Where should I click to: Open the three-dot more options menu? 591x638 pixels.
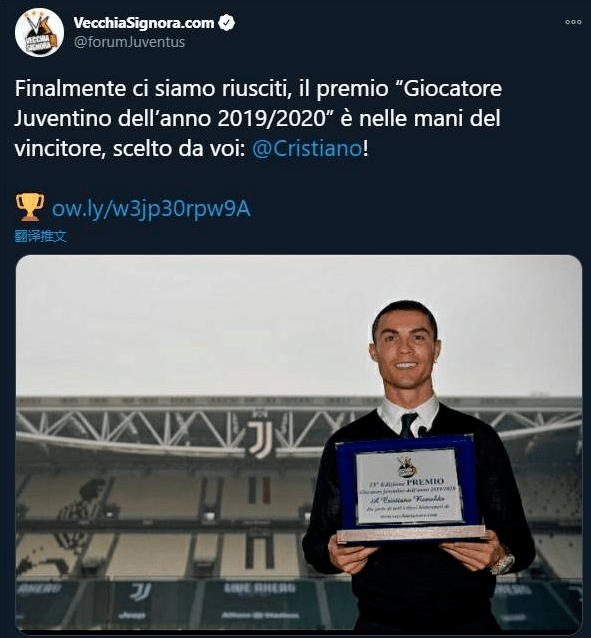pyautogui.click(x=573, y=22)
